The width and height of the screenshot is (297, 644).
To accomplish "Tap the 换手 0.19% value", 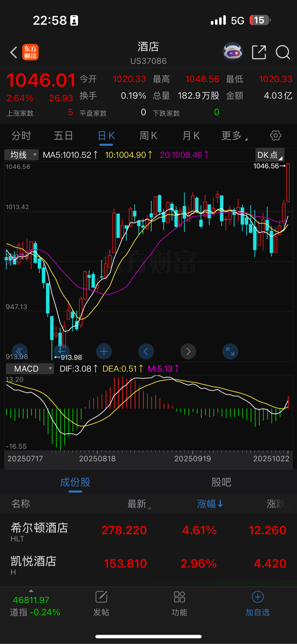I will (x=133, y=96).
